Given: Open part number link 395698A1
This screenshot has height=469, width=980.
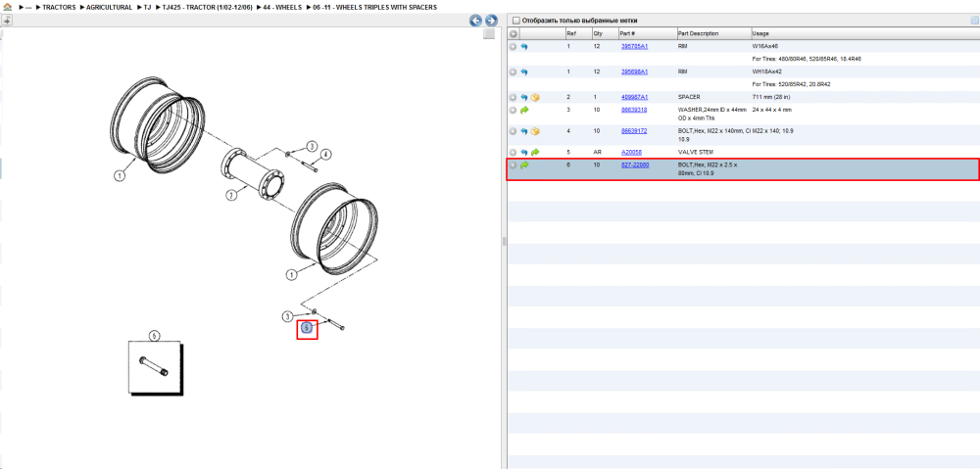Looking at the screenshot, I should pos(634,71).
